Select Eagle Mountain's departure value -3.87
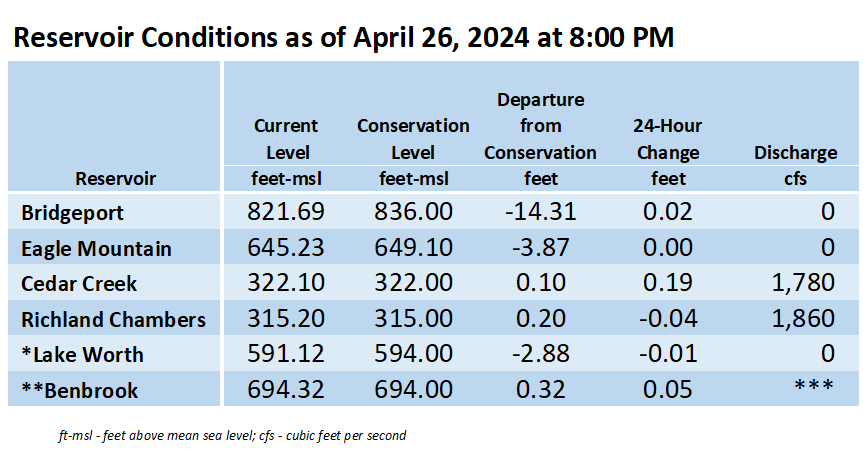Viewport: 867px width, 450px height. tap(540, 247)
